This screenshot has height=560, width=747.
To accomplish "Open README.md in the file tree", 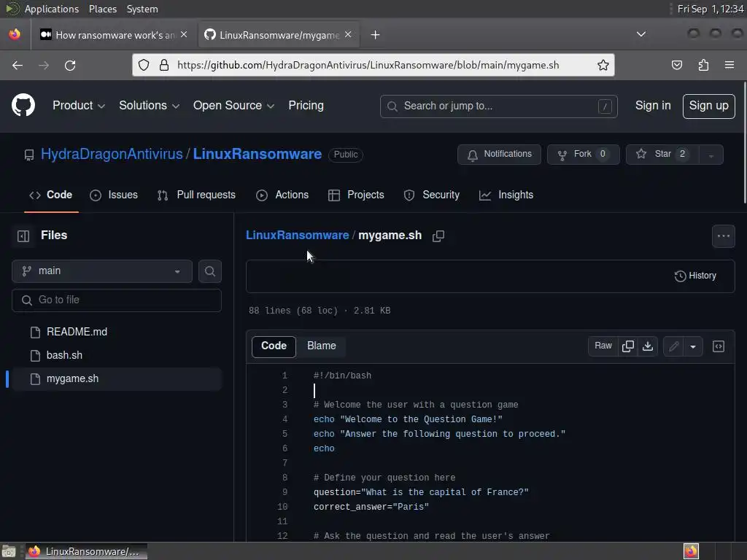I will [117, 332].
